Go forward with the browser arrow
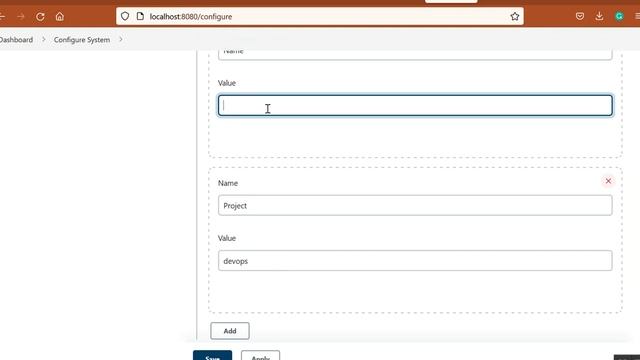This screenshot has width=640, height=360. (21, 17)
